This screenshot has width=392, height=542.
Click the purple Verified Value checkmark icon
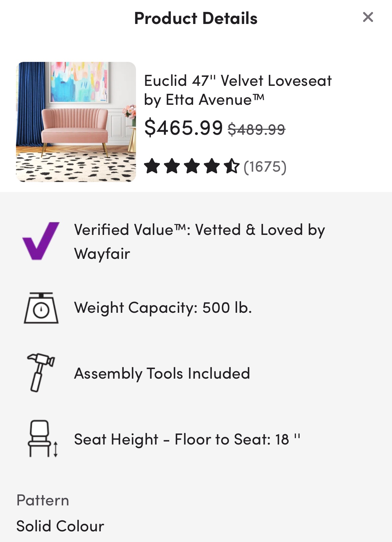(41, 241)
